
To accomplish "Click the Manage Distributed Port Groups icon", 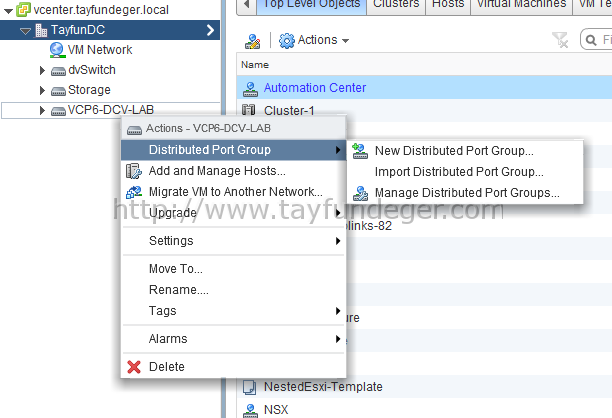I will pos(360,193).
